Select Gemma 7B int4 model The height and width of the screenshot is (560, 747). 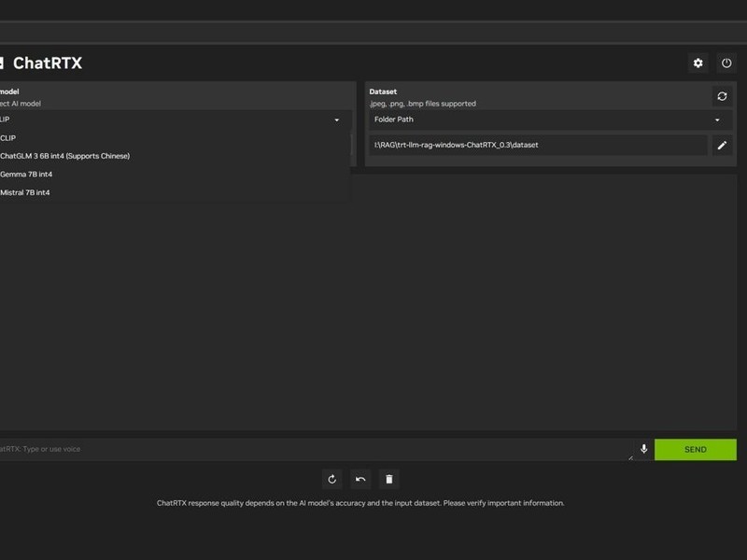pos(175,175)
